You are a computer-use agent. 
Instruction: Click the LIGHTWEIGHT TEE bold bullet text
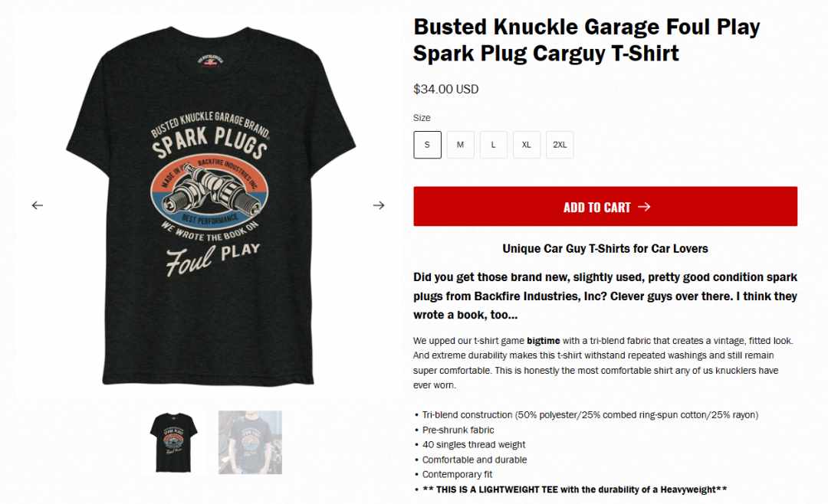click(x=574, y=489)
